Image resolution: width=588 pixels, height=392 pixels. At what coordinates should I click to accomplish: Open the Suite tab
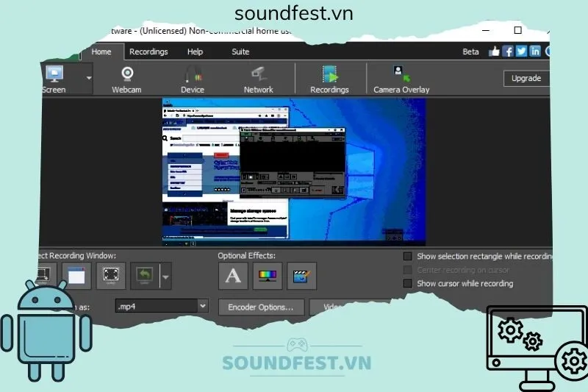click(240, 51)
